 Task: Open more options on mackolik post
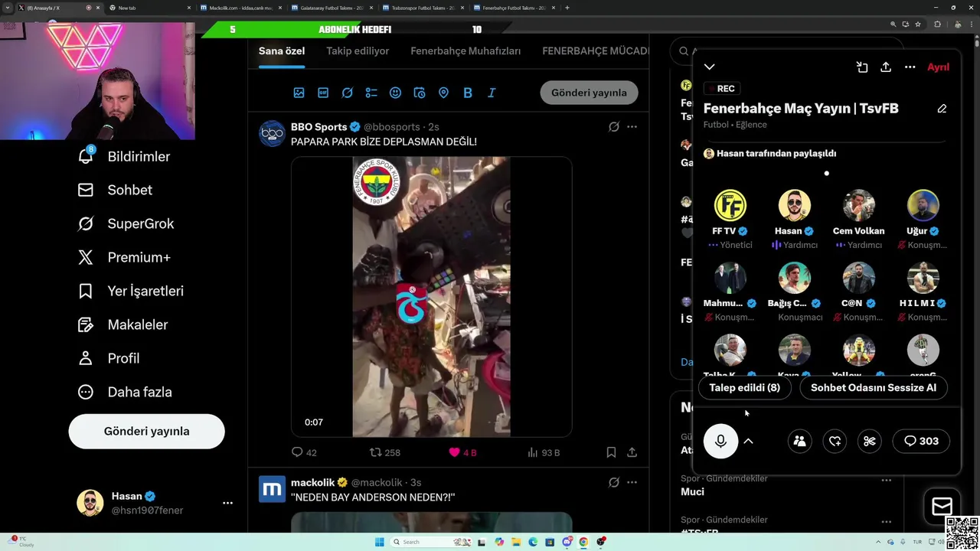(632, 483)
